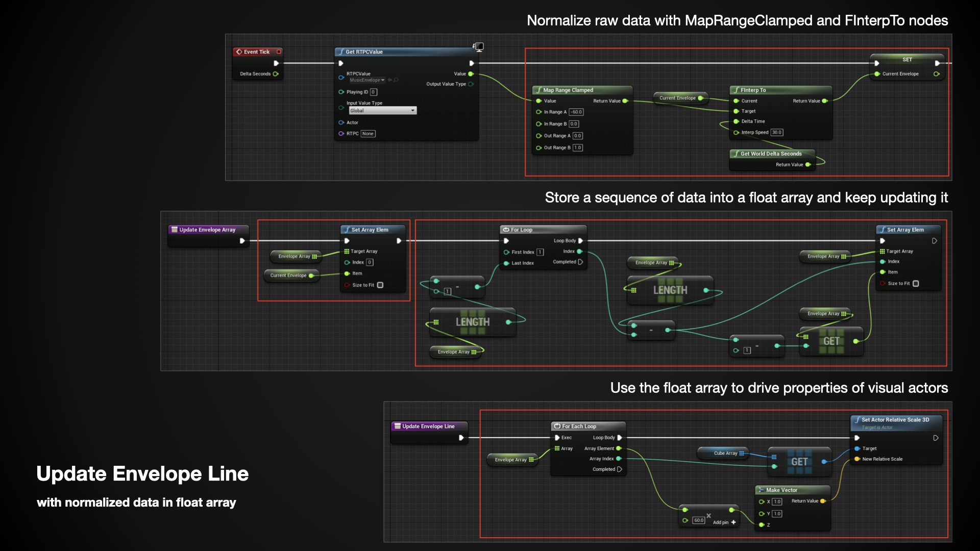The image size is (980, 551).
Task: Click the Event Tick node header
Action: (x=258, y=52)
